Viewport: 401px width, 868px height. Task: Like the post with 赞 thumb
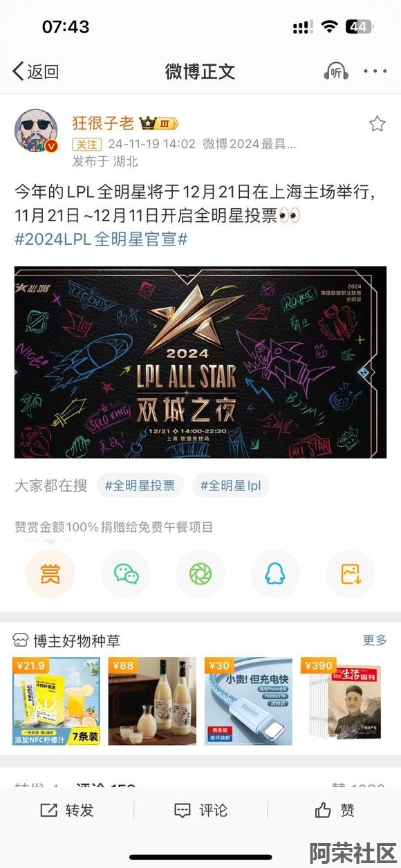335,811
